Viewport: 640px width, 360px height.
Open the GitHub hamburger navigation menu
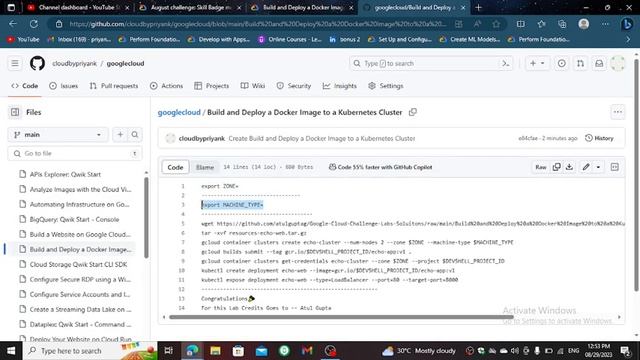pos(15,64)
